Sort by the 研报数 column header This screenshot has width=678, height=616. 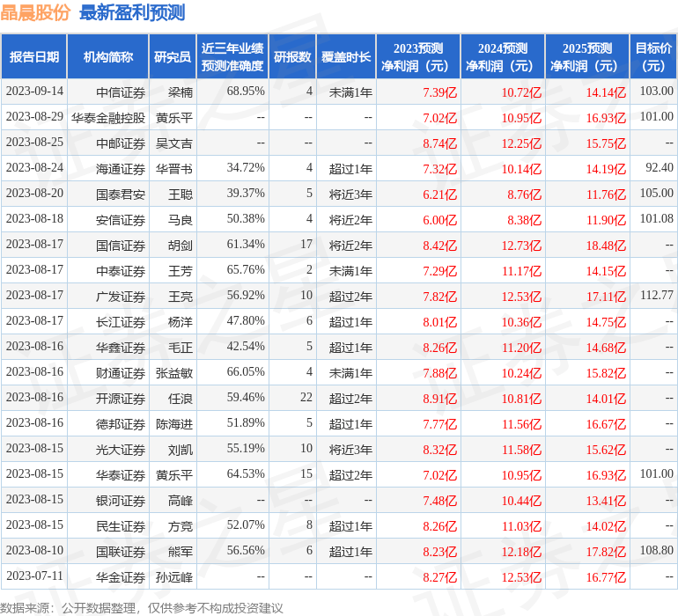click(x=292, y=57)
